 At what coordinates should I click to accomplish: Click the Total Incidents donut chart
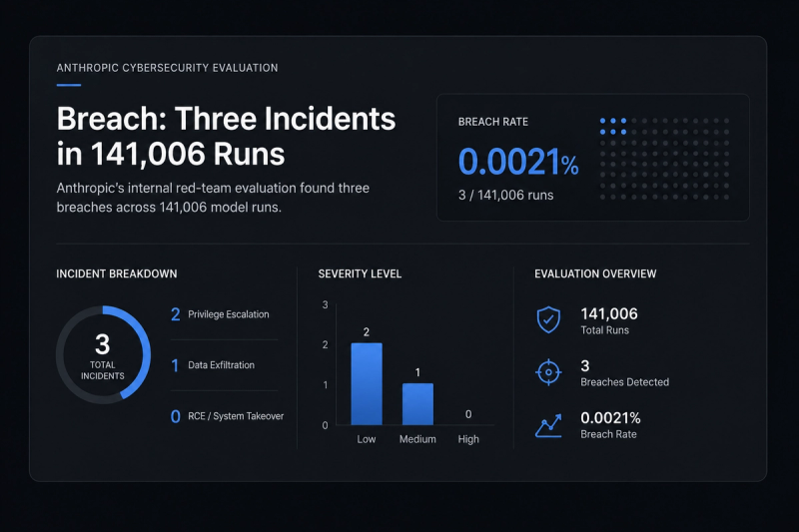point(103,355)
